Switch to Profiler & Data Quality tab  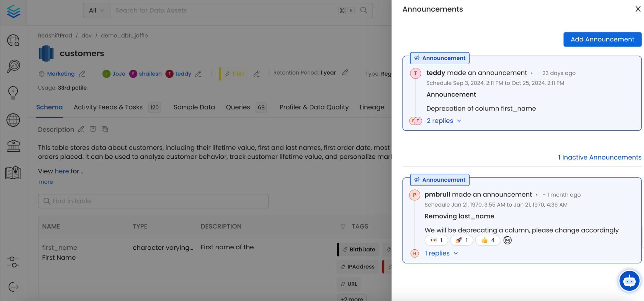point(314,107)
